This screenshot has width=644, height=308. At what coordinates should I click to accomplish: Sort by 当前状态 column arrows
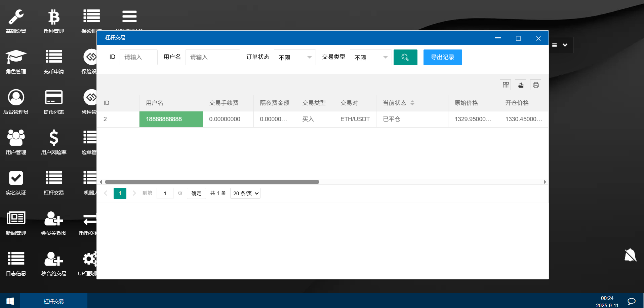[412, 103]
